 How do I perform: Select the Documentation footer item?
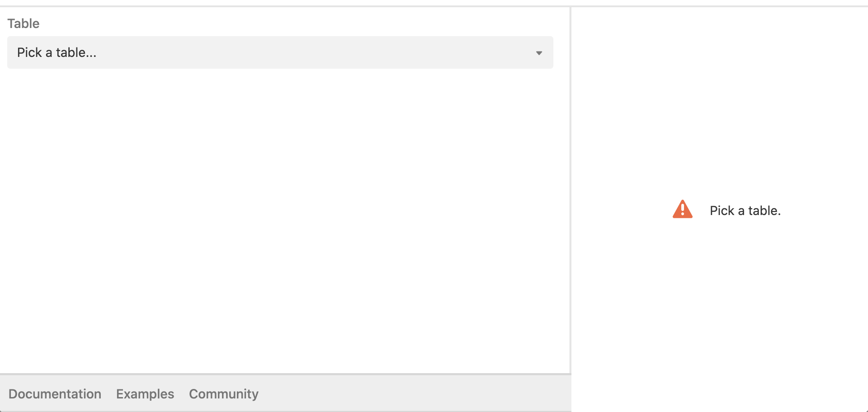point(55,394)
